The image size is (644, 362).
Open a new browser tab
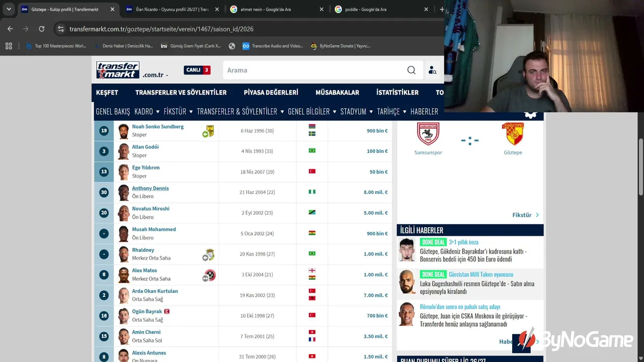442,9
